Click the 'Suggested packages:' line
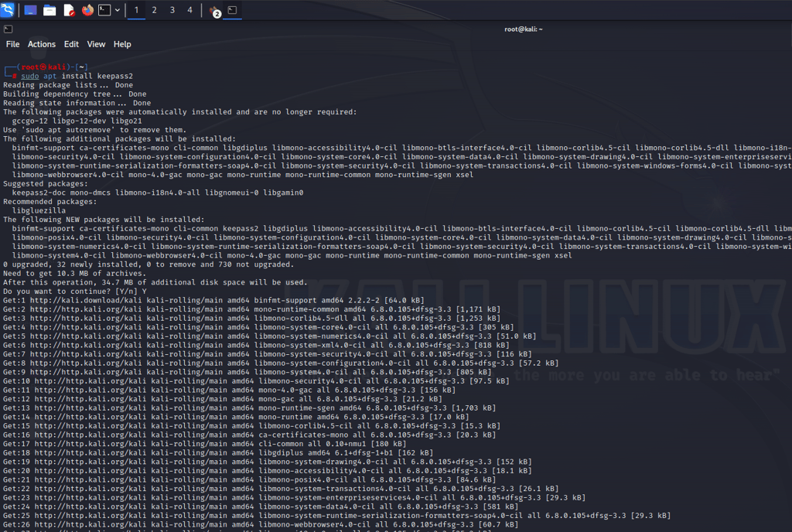Screen dimensions: 792x532 pos(46,184)
